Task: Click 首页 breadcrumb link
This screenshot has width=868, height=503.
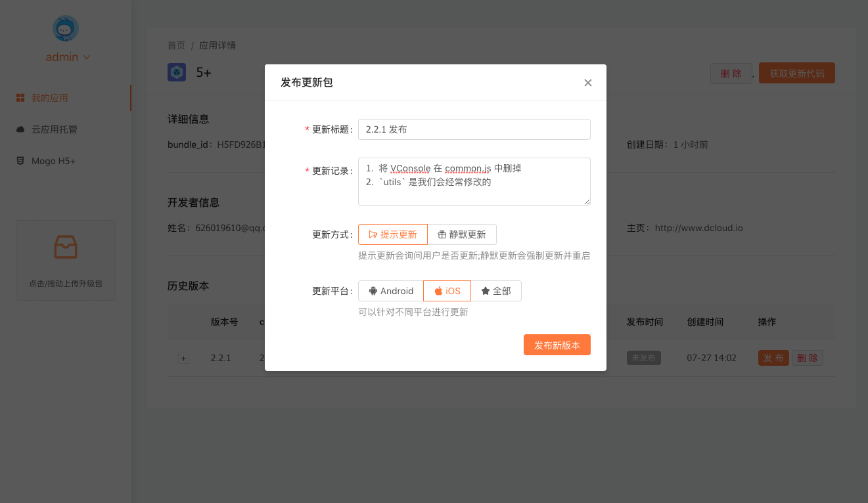Action: point(176,45)
